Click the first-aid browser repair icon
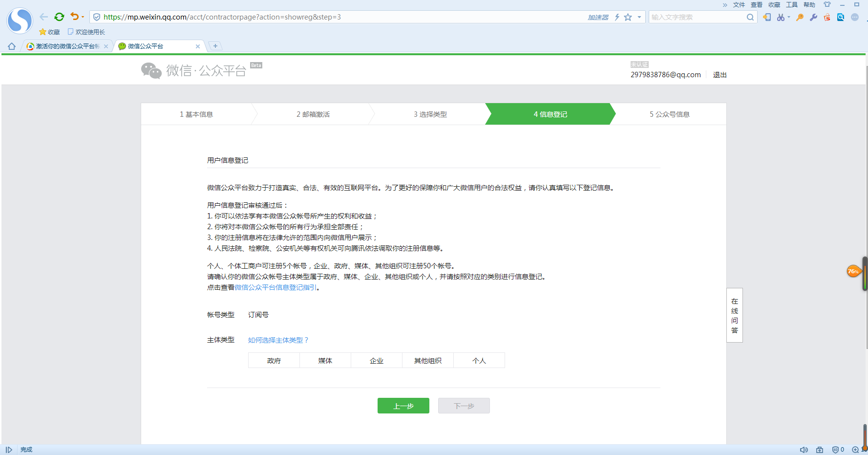 [x=820, y=450]
